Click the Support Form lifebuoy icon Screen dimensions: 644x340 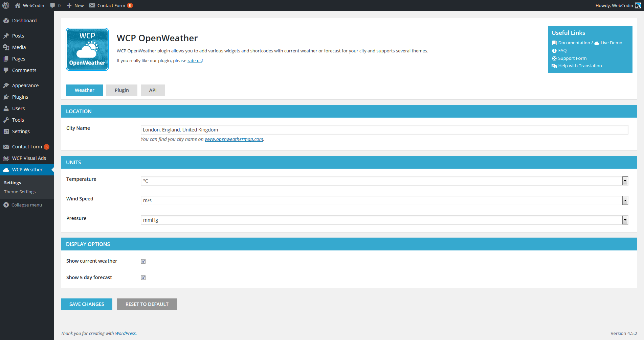tap(554, 58)
